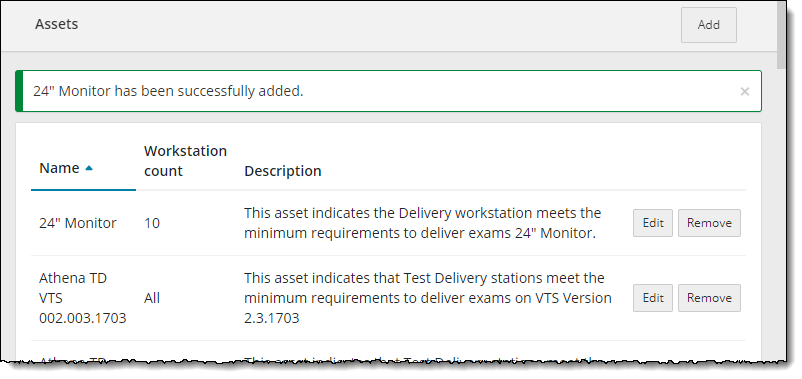This screenshot has width=802, height=379.
Task: Click the VTS Version 2.3.1703 description text
Action: 428,298
